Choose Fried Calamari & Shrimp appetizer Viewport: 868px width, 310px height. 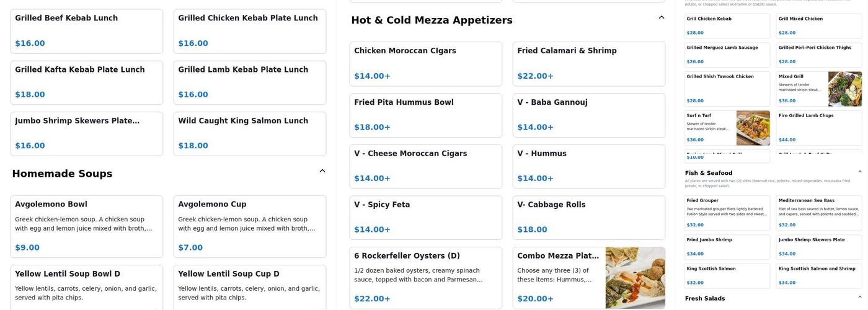(588, 64)
